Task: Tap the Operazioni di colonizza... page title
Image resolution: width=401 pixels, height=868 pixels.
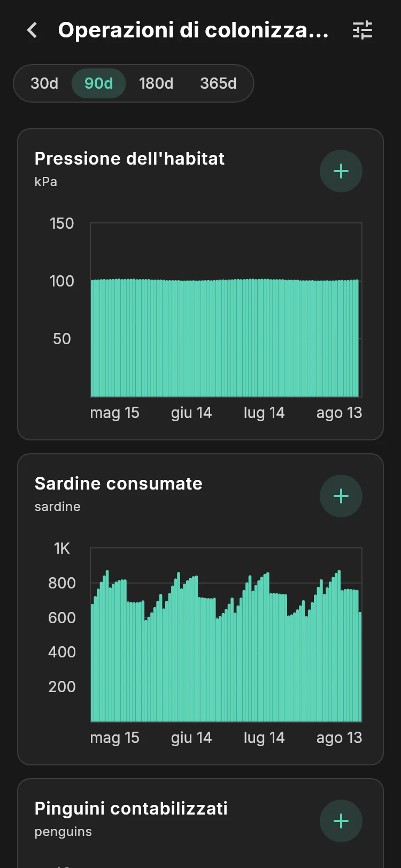Action: 193,30
